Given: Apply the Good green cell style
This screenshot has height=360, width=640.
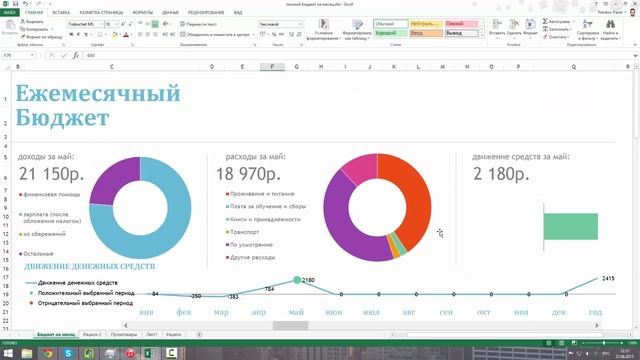Looking at the screenshot, I should tap(391, 33).
